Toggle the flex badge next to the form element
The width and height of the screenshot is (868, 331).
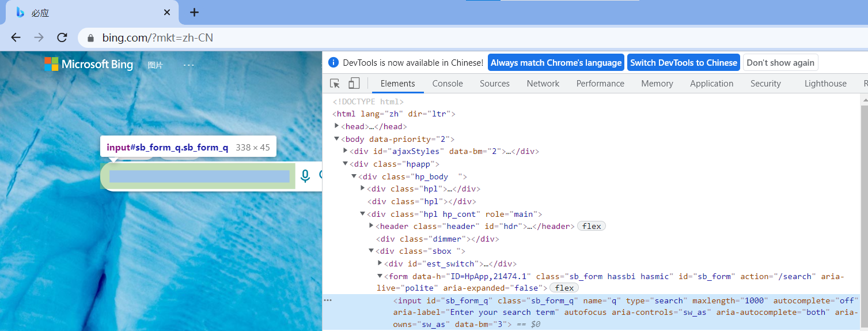point(564,288)
